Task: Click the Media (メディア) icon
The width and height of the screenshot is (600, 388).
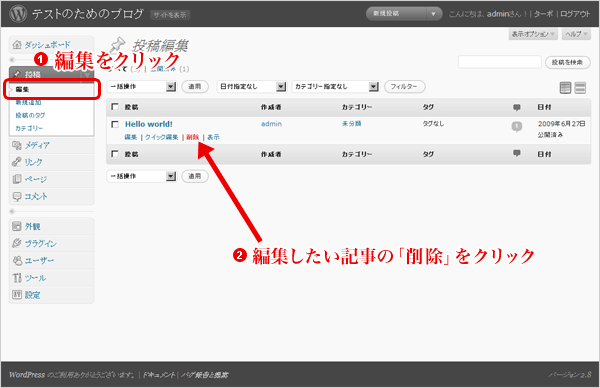Action: click(17, 145)
